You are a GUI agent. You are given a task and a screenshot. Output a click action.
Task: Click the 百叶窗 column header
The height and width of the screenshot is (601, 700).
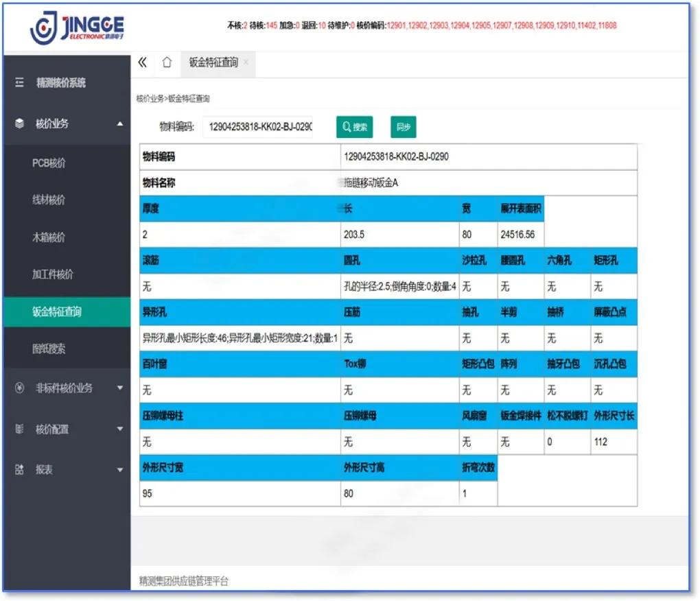coord(240,364)
